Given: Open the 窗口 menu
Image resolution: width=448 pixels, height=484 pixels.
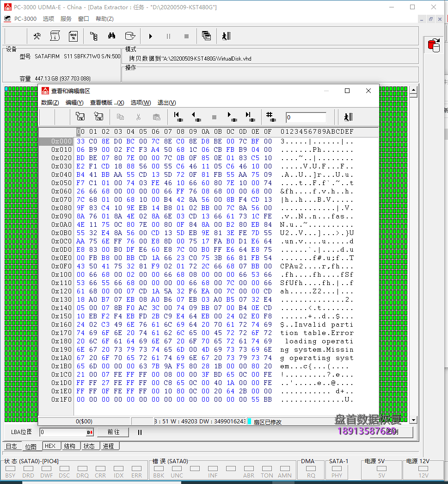Looking at the screenshot, I should pos(84,19).
